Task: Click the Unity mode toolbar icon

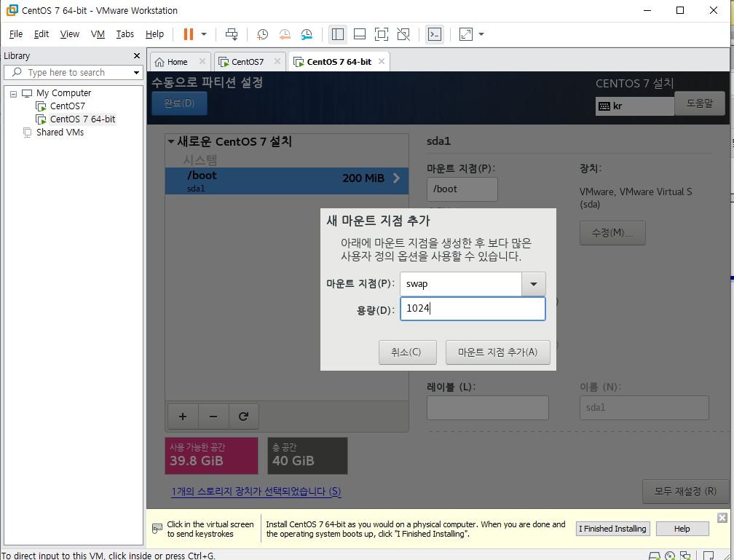Action: 403,34
